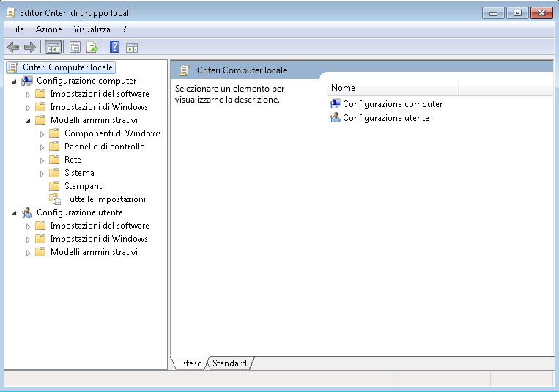The image size is (559, 392).
Task: Click the folder icon of Modelli amministrativi under Configurazione computer
Action: [40, 120]
